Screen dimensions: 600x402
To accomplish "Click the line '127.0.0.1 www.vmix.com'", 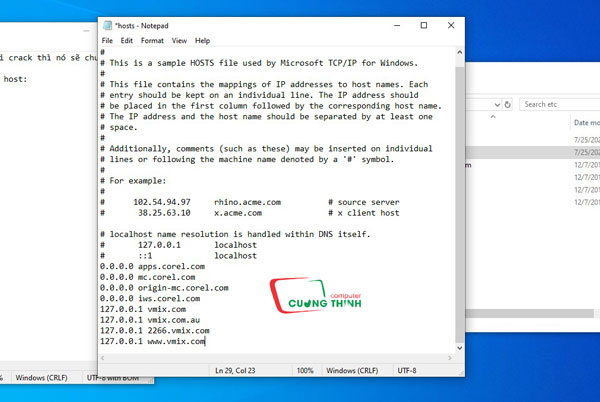I will tap(152, 341).
